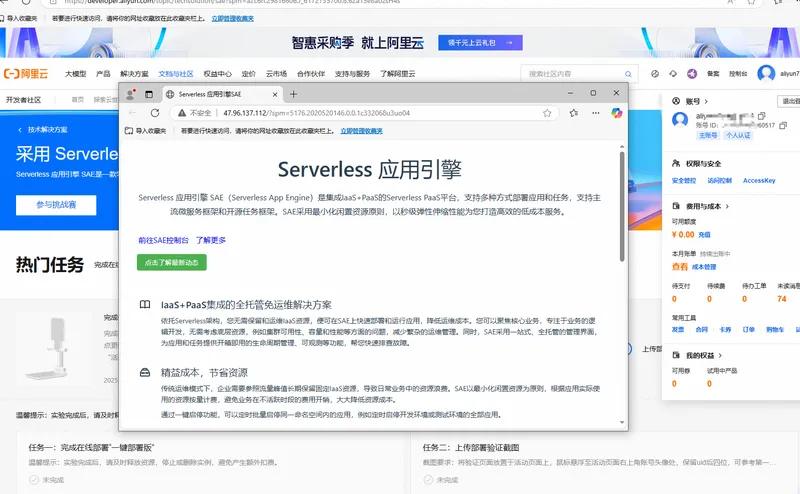The width and height of the screenshot is (800, 494).
Task: Open the 产品 menu in background page
Action: coord(103,74)
